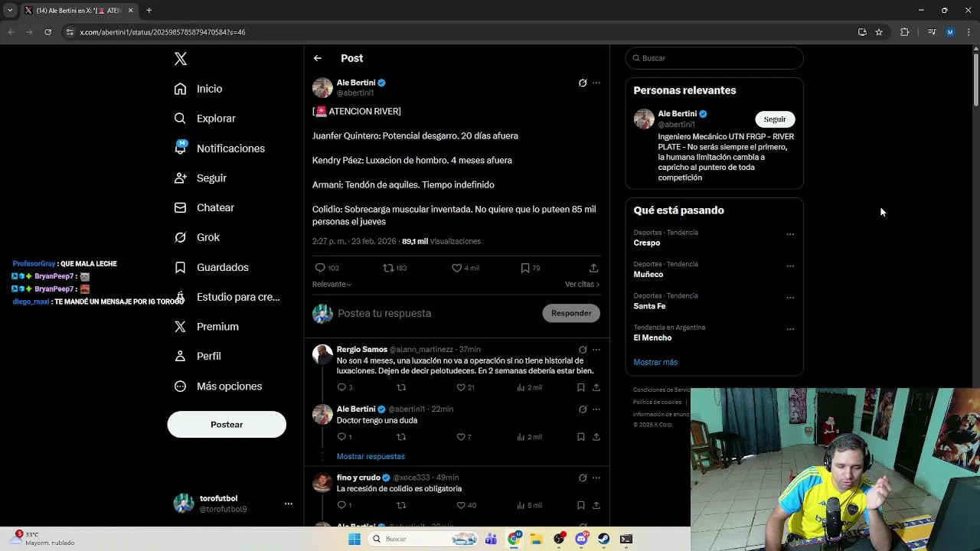Share the main post
This screenshot has width=980, height=551.
(593, 268)
